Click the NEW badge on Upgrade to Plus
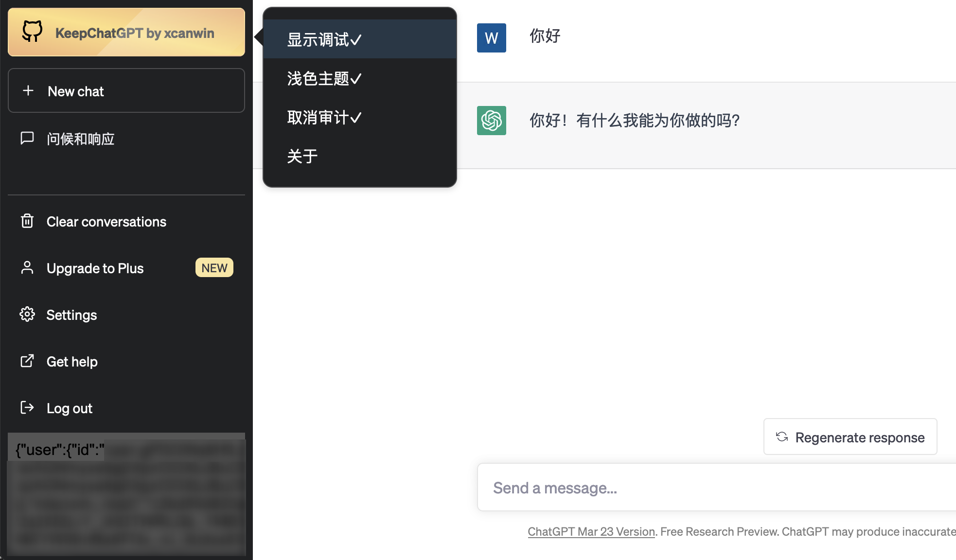 point(214,268)
